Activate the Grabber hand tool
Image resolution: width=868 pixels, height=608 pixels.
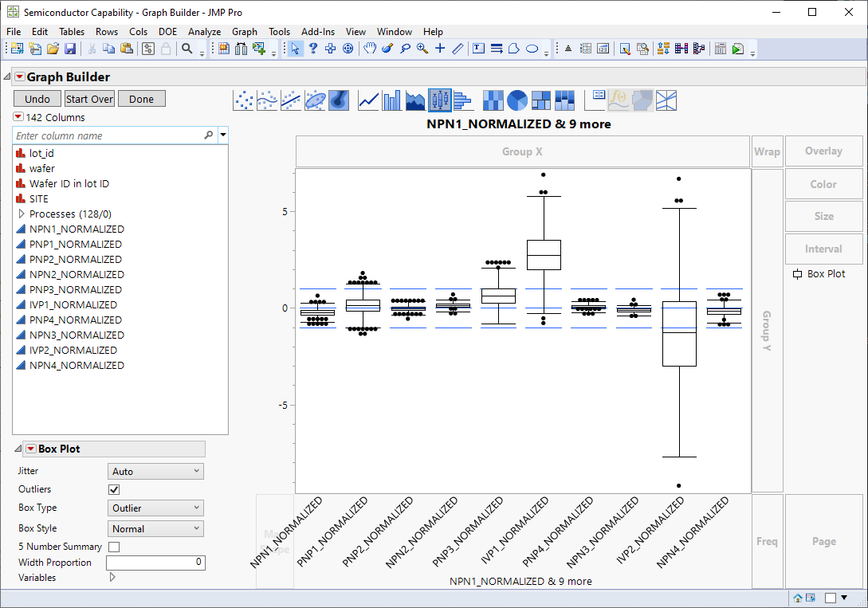tap(370, 49)
